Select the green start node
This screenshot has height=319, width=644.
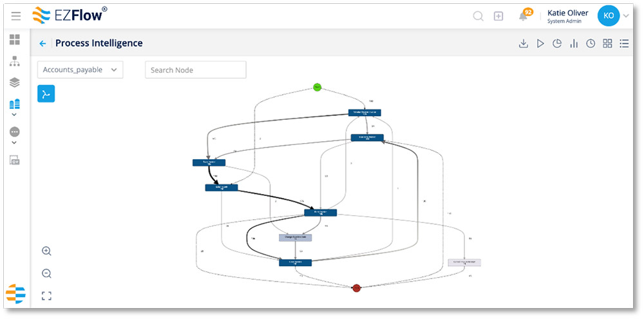(x=317, y=87)
